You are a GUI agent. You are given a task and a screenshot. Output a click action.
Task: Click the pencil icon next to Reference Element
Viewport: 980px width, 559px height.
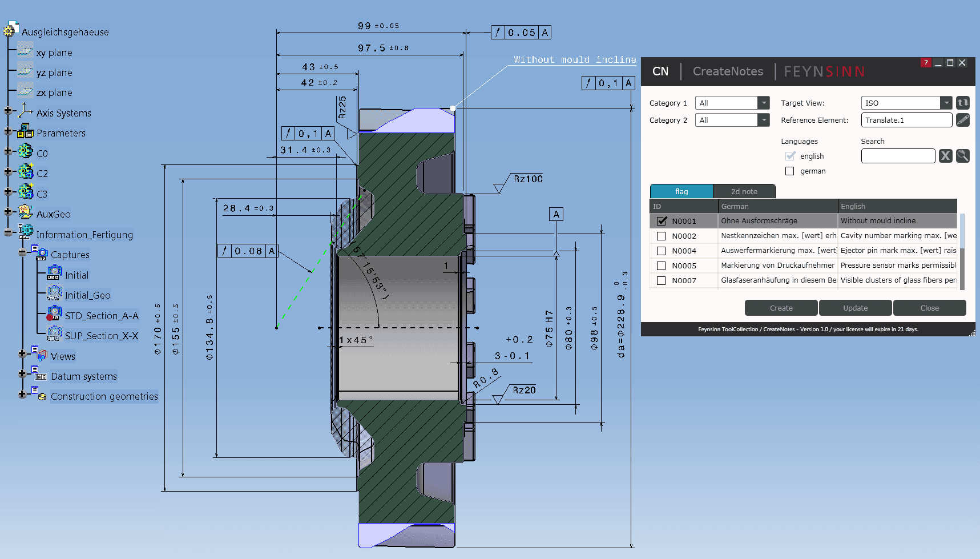pos(963,120)
